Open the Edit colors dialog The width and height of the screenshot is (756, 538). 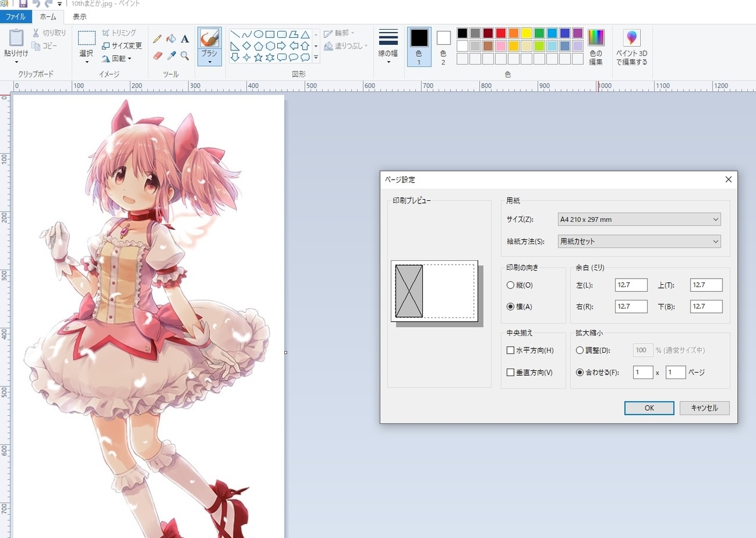(x=595, y=47)
